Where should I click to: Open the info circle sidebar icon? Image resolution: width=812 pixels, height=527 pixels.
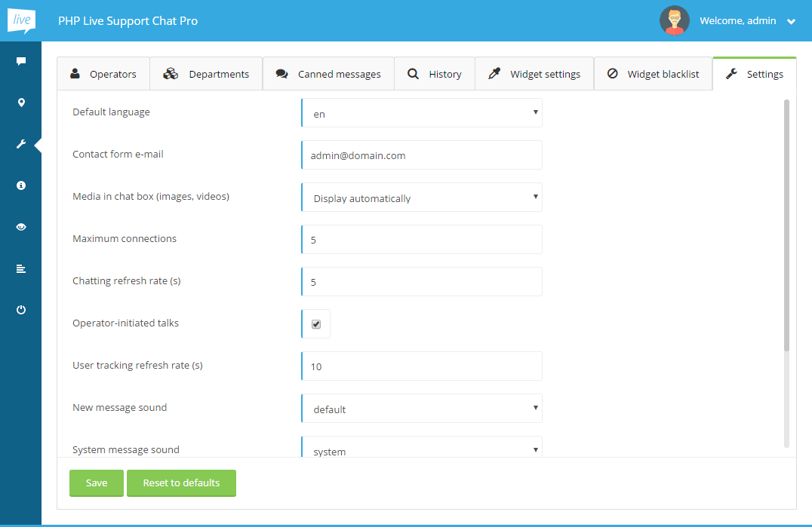21,185
